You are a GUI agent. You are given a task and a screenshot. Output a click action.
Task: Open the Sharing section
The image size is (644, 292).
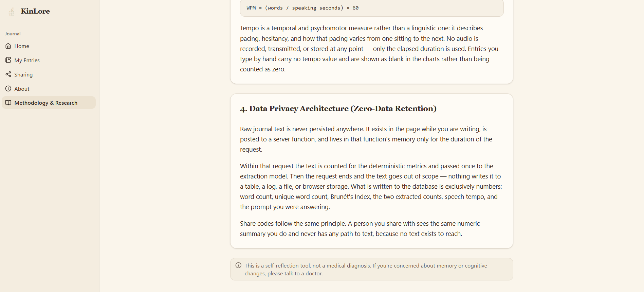[x=49, y=74]
